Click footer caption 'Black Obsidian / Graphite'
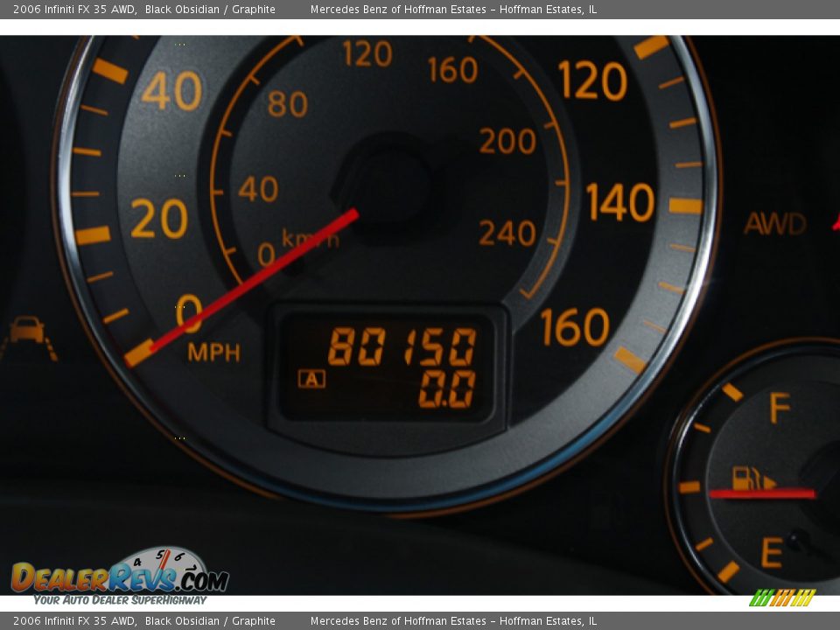This screenshot has width=840, height=630. pos(210,621)
